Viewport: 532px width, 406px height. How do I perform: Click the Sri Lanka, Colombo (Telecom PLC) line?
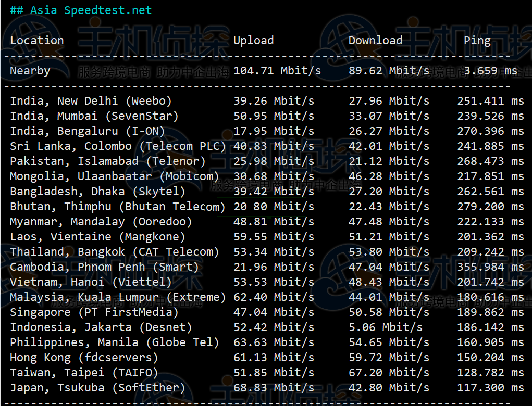pos(118,146)
